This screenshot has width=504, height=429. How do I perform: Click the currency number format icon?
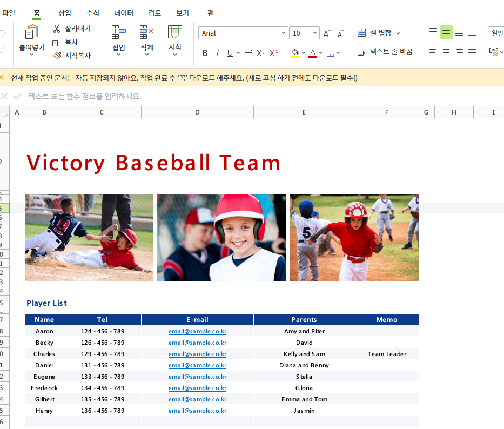[x=494, y=51]
